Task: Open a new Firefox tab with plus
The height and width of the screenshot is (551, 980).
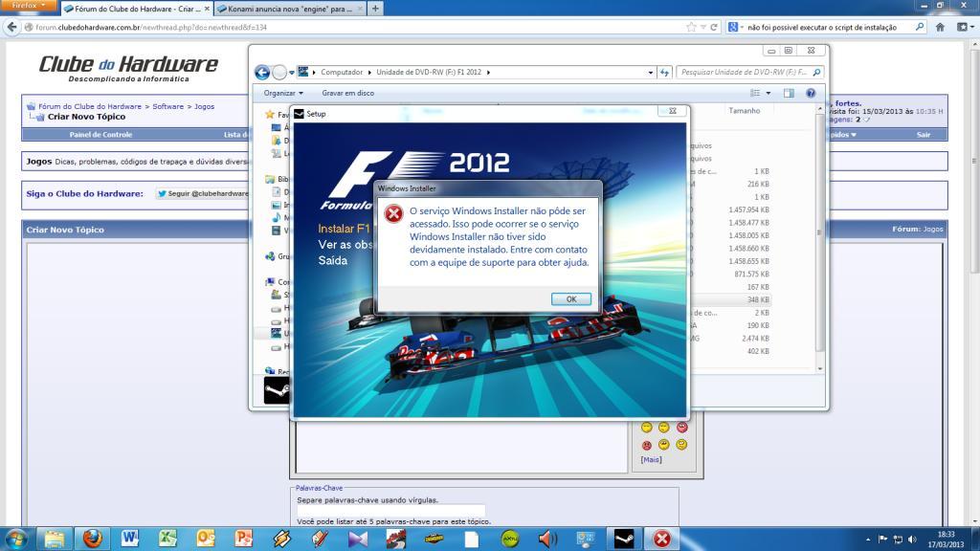Action: 375,9
